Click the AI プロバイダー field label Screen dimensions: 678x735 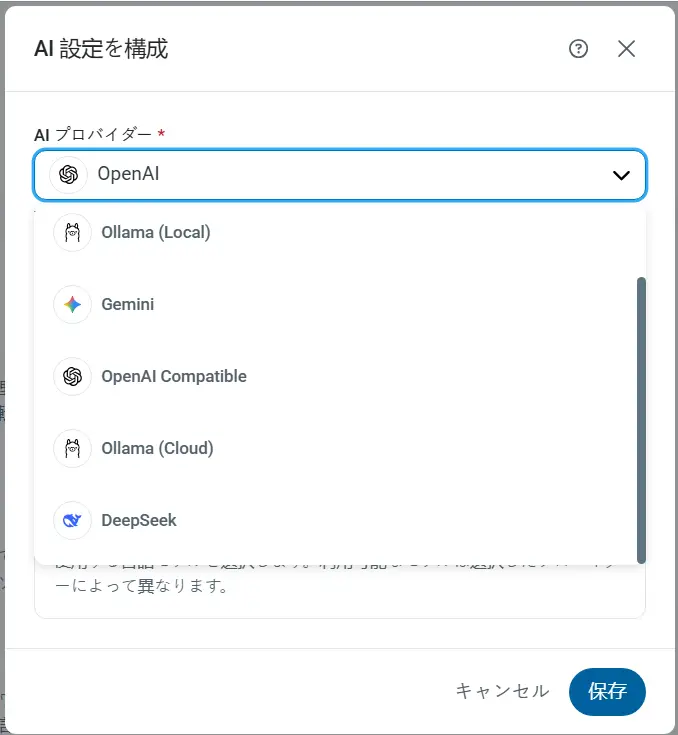[93, 135]
